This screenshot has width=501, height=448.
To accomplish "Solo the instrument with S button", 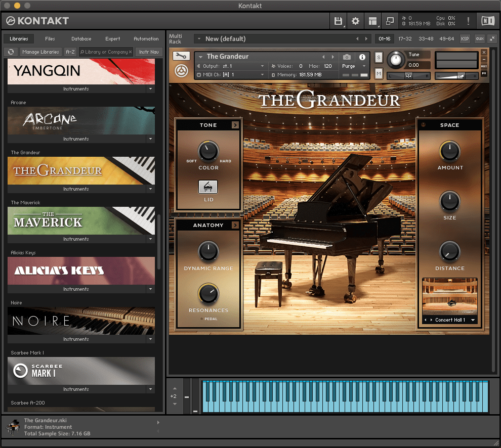I will point(379,58).
